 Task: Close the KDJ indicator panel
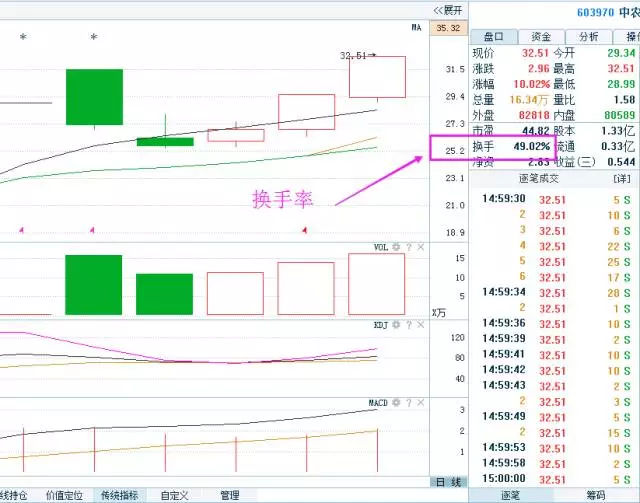[x=421, y=325]
